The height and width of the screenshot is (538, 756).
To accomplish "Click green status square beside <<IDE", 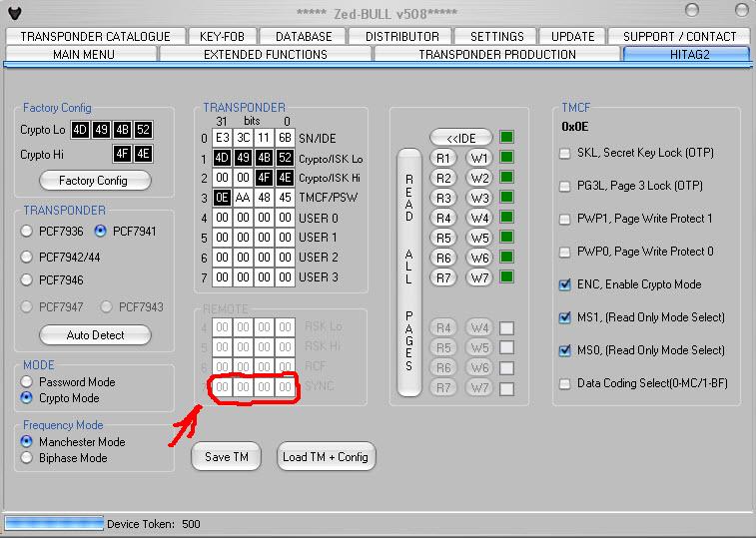I will 506,138.
